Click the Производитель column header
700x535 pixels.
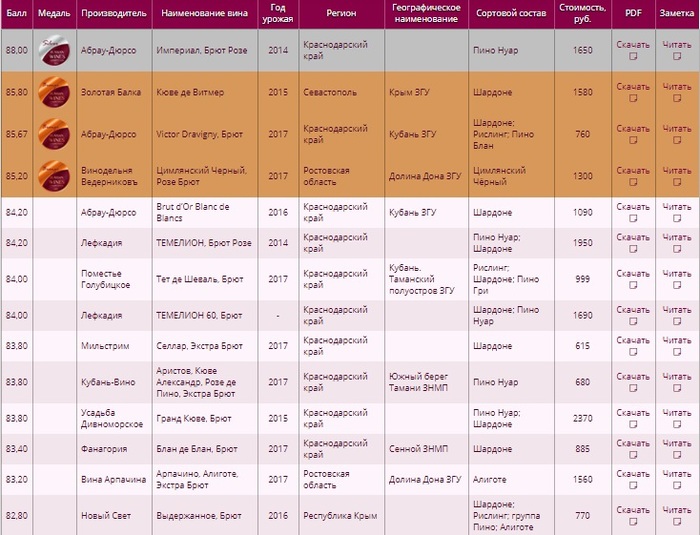[114, 15]
